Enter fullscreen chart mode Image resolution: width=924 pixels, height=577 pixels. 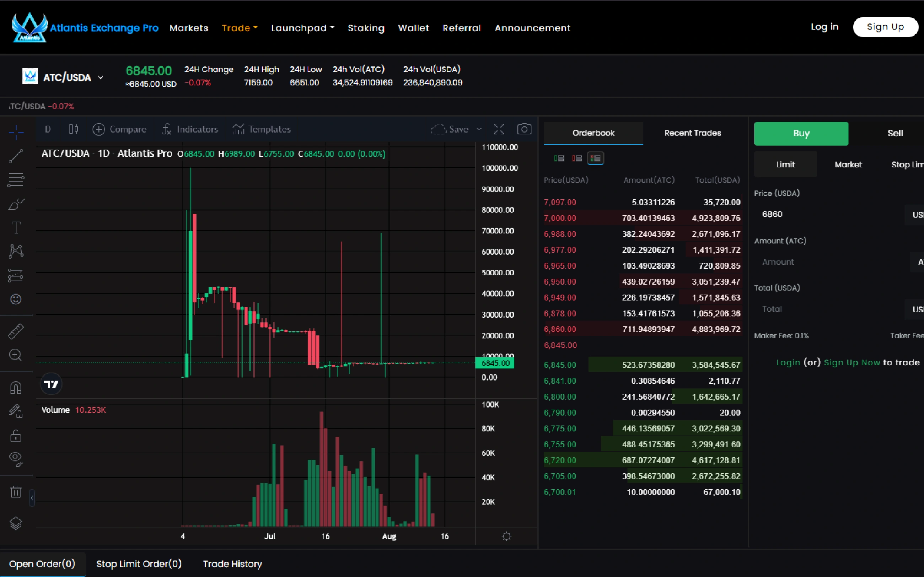pyautogui.click(x=499, y=129)
